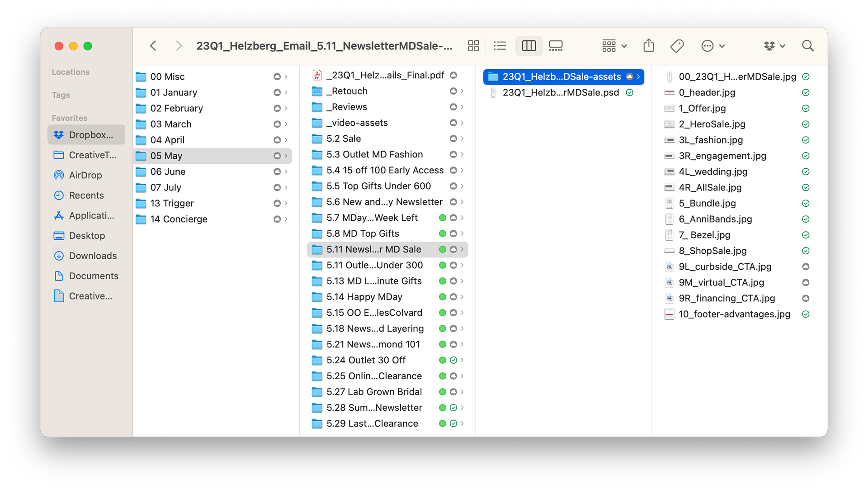Select the 5.29 Last...Clearance folder icon
This screenshot has height=490, width=868.
[317, 423]
